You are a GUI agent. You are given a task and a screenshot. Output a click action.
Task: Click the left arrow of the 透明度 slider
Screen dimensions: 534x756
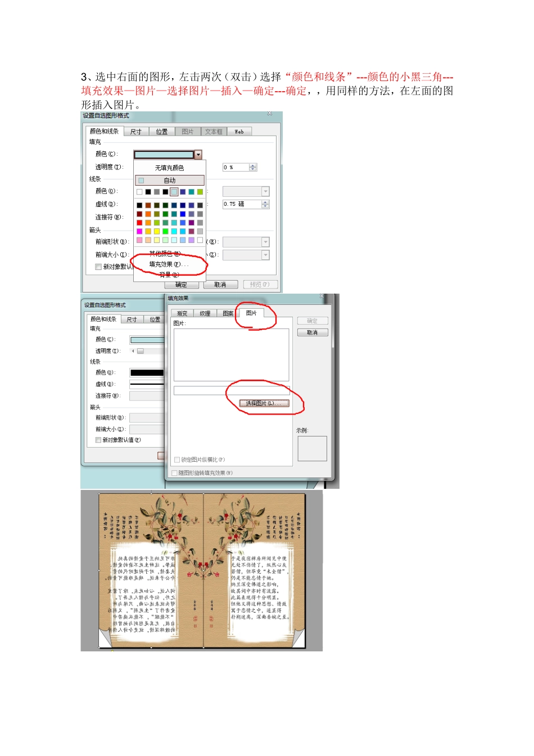[133, 351]
